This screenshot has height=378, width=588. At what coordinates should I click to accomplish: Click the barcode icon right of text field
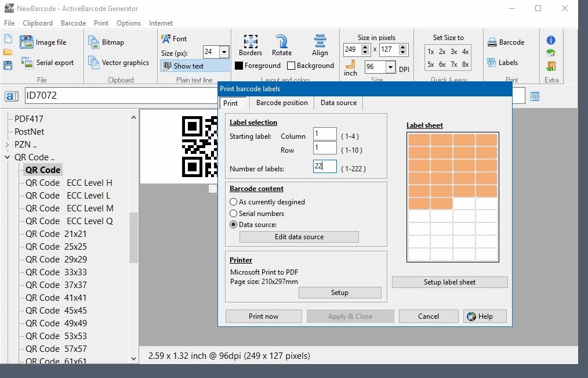click(x=535, y=96)
